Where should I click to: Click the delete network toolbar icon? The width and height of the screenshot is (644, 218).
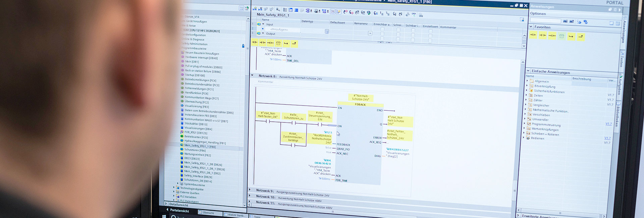click(x=260, y=9)
